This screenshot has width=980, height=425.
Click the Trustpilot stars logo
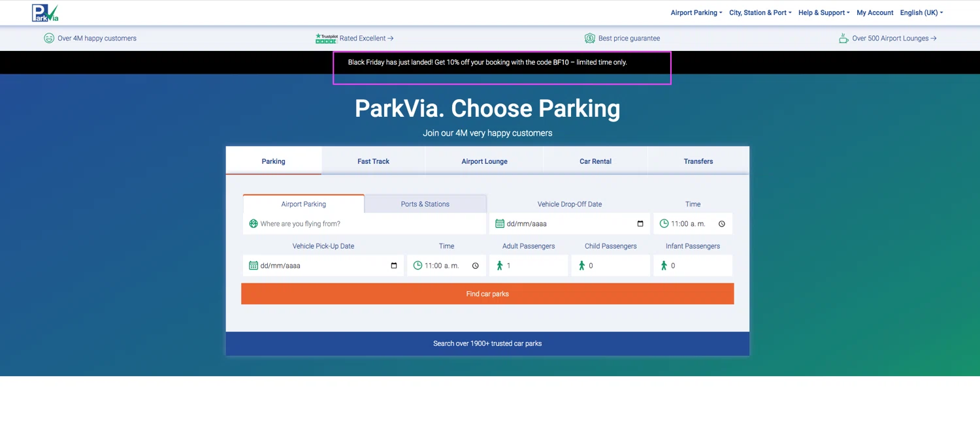(326, 39)
